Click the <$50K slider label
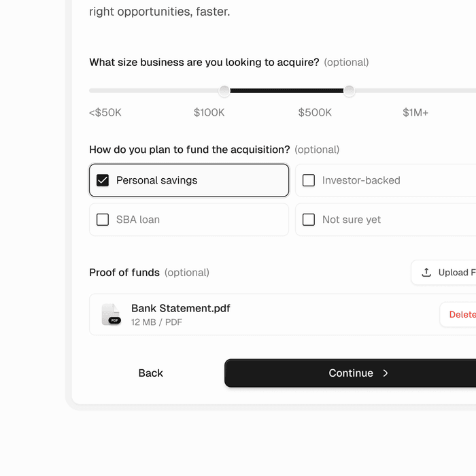The image size is (476, 476). pyautogui.click(x=105, y=113)
